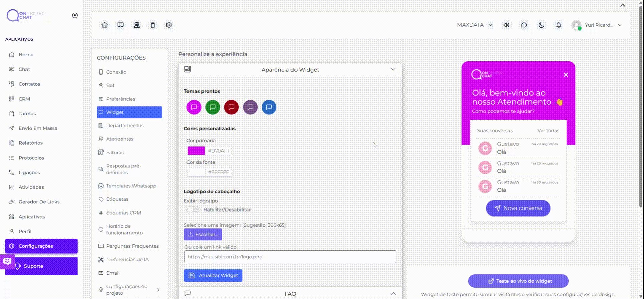
Task: Mute sounds with the speaker icon
Action: pyautogui.click(x=506, y=25)
